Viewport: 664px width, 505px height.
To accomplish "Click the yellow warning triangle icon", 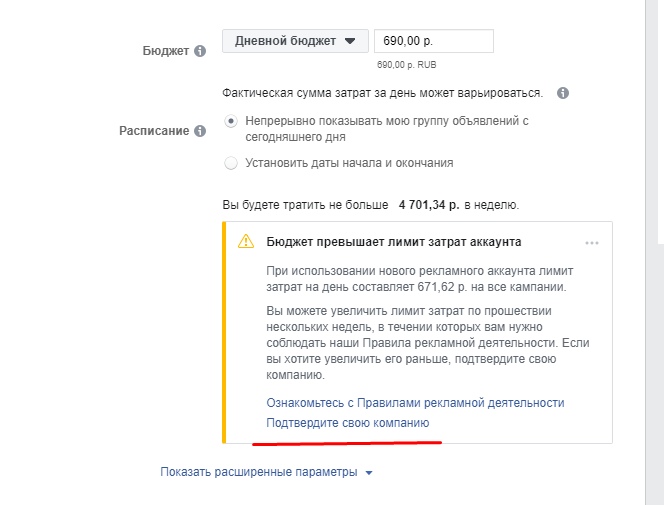I will tap(246, 241).
